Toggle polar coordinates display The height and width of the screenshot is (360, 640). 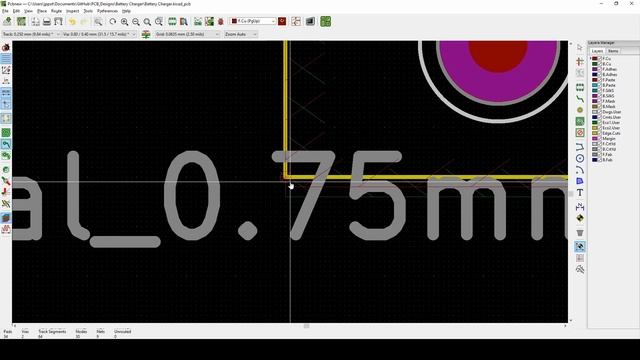coord(6,70)
